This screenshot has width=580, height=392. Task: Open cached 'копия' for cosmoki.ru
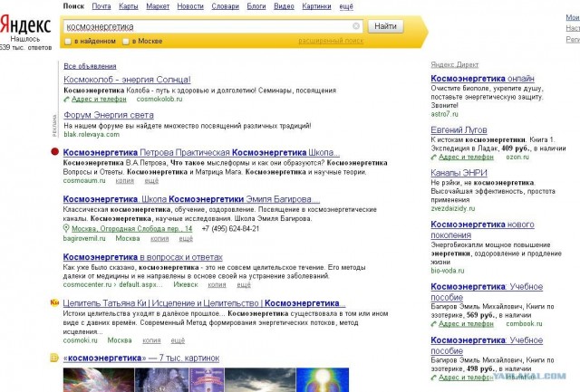151,340
